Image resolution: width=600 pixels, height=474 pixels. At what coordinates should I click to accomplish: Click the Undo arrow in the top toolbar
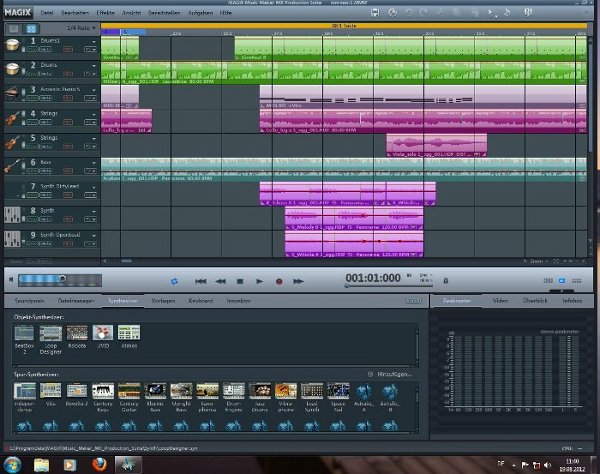coord(408,13)
